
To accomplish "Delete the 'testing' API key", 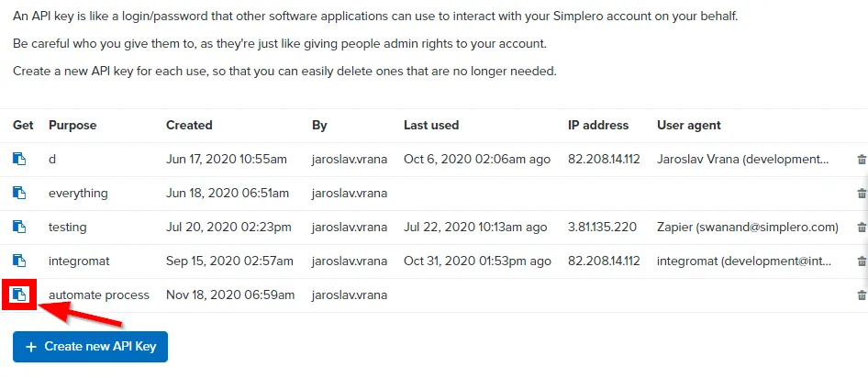I will (861, 228).
